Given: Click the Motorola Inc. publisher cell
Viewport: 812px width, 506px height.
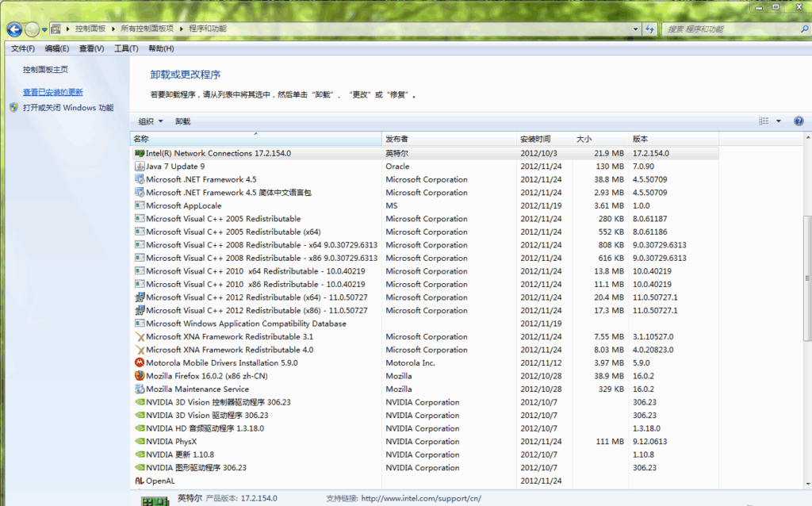Looking at the screenshot, I should 410,362.
